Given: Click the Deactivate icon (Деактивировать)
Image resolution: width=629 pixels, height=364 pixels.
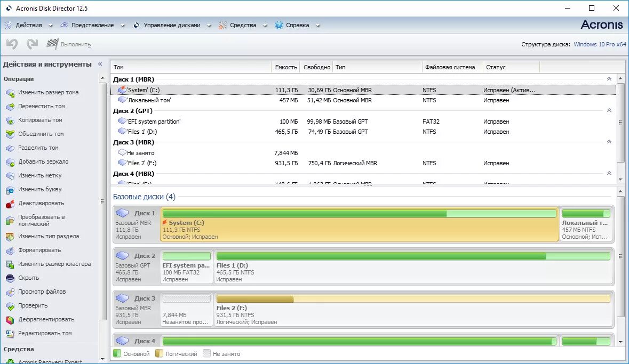Looking at the screenshot, I should pos(10,204).
